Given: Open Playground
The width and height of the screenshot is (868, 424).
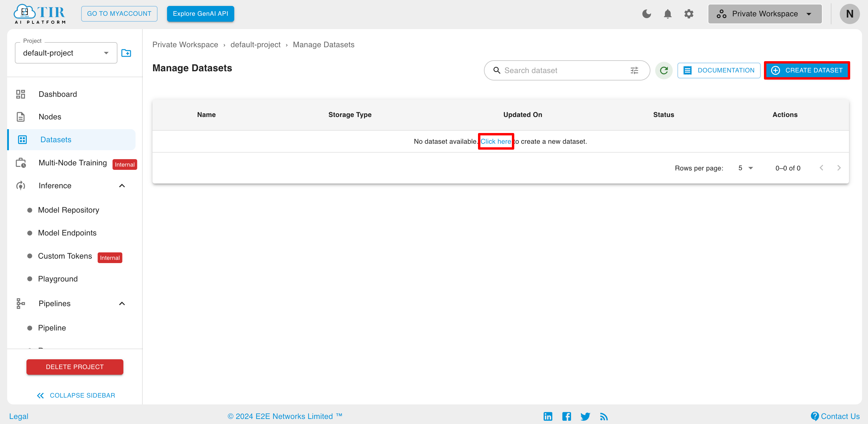Looking at the screenshot, I should point(58,279).
